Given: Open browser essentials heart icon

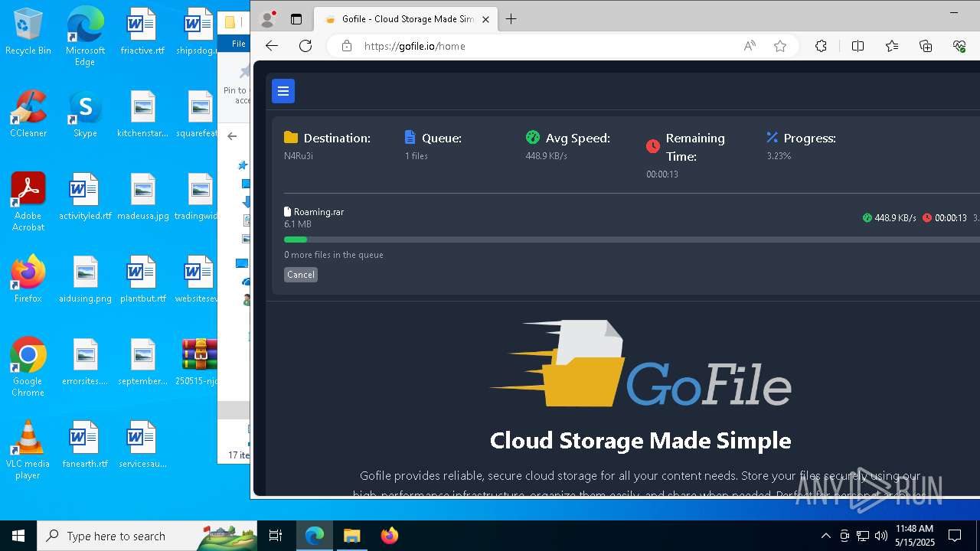Looking at the screenshot, I should click(x=959, y=46).
